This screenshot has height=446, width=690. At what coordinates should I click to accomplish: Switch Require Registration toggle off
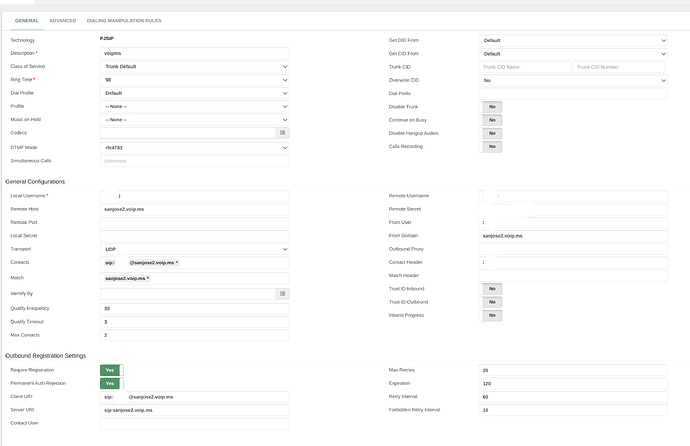point(110,370)
